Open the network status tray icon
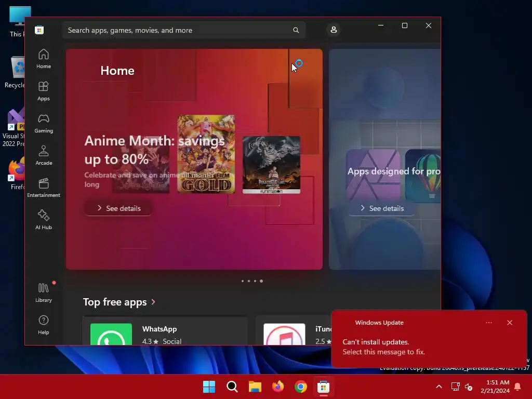Screen dimensions: 532x399 [455, 387]
